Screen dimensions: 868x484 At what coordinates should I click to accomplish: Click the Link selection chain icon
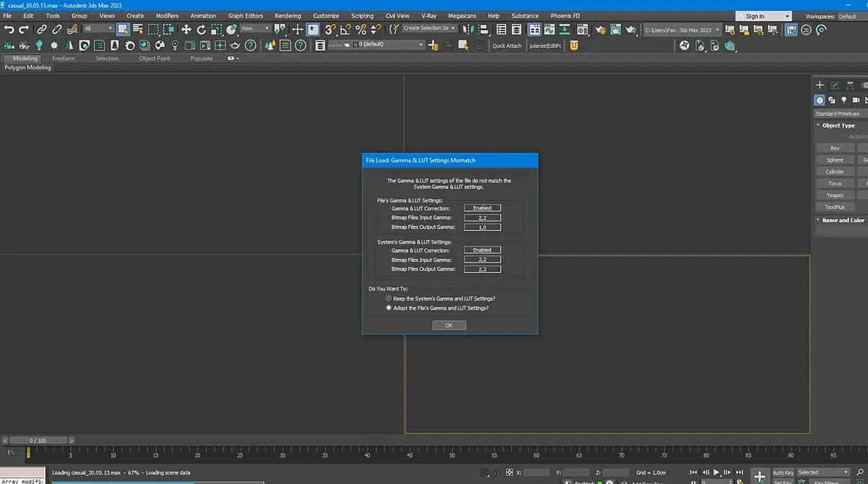coord(42,29)
